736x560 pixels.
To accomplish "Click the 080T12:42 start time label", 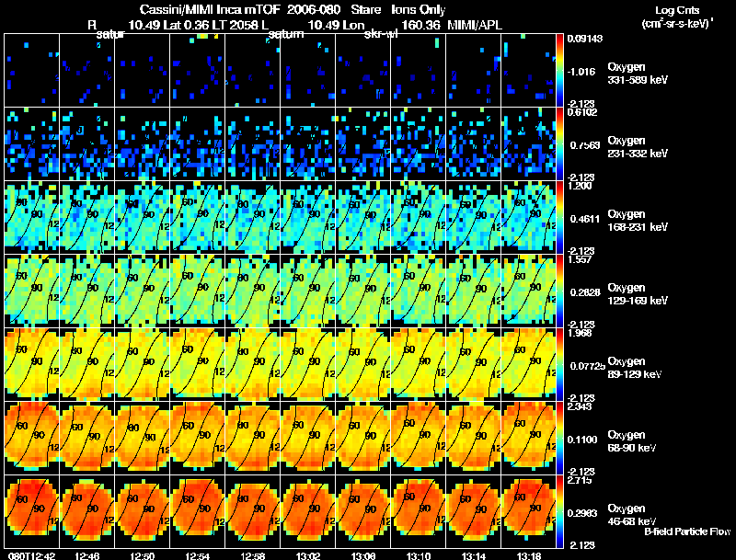I will tap(32, 555).
